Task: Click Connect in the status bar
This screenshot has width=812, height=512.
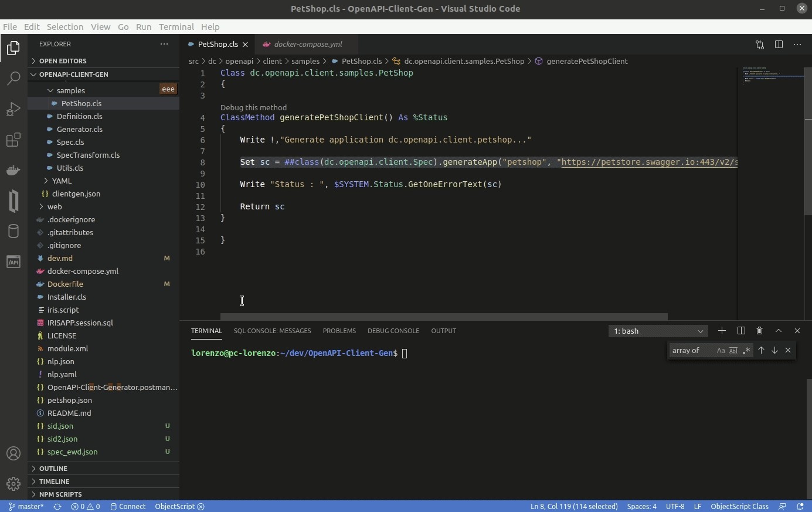Action: tap(128, 507)
